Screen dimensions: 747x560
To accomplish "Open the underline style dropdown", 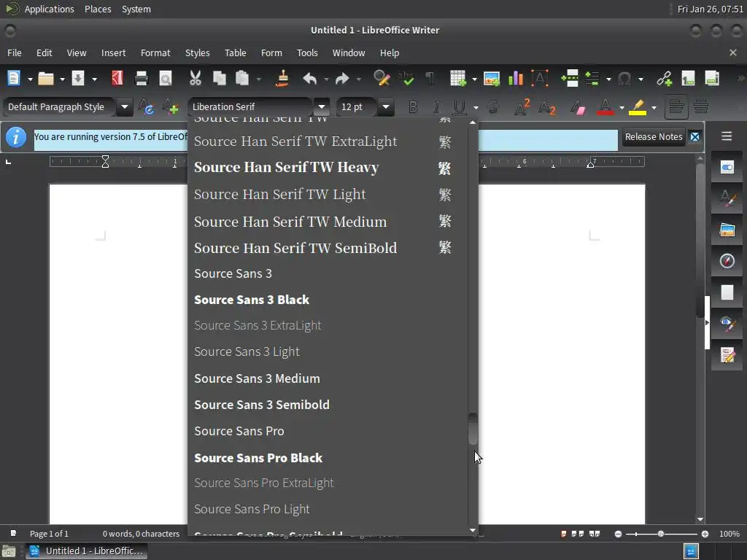I will click(x=476, y=108).
